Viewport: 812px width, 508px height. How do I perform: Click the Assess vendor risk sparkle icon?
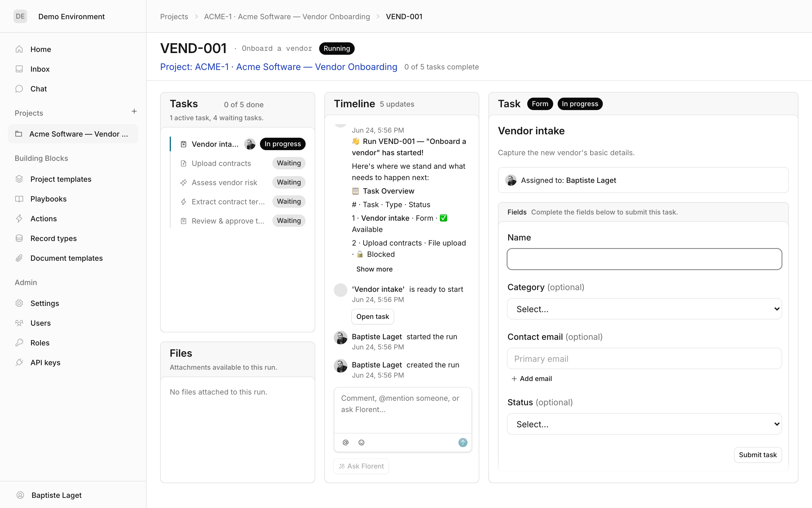(x=184, y=182)
